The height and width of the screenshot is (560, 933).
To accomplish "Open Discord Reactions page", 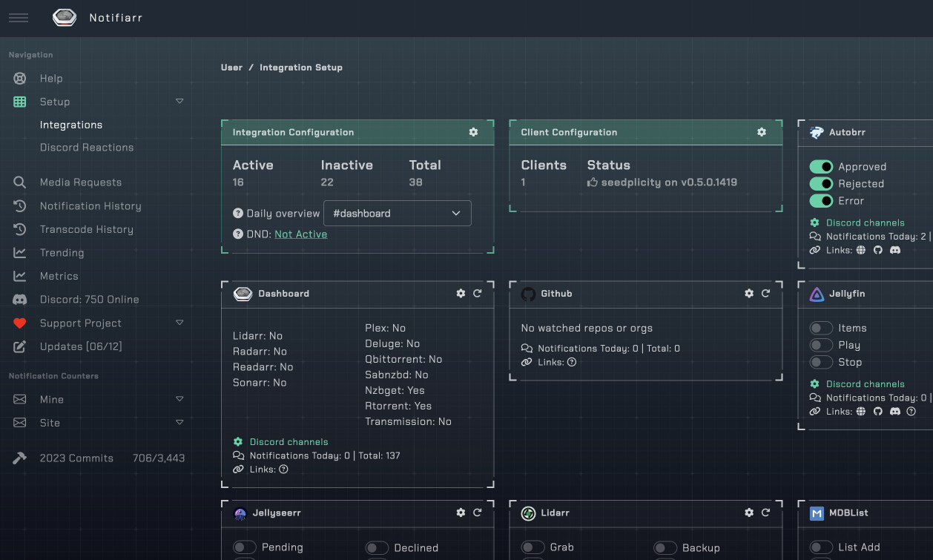I will coord(87,148).
